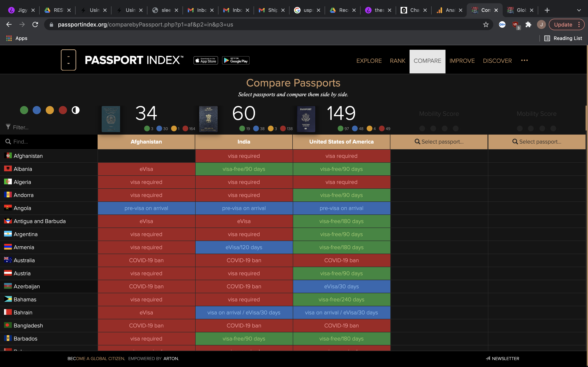The image size is (588, 367).
Task: Click the Find country search field
Action: point(49,142)
